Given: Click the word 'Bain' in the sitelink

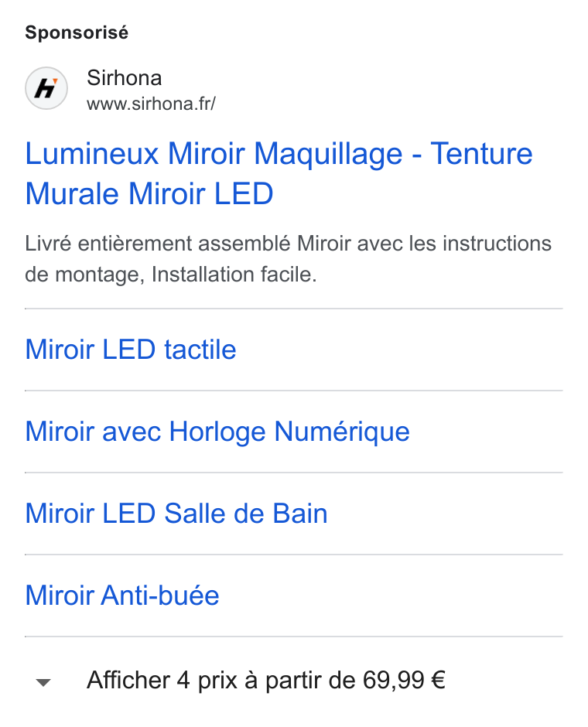Looking at the screenshot, I should click(x=300, y=514).
